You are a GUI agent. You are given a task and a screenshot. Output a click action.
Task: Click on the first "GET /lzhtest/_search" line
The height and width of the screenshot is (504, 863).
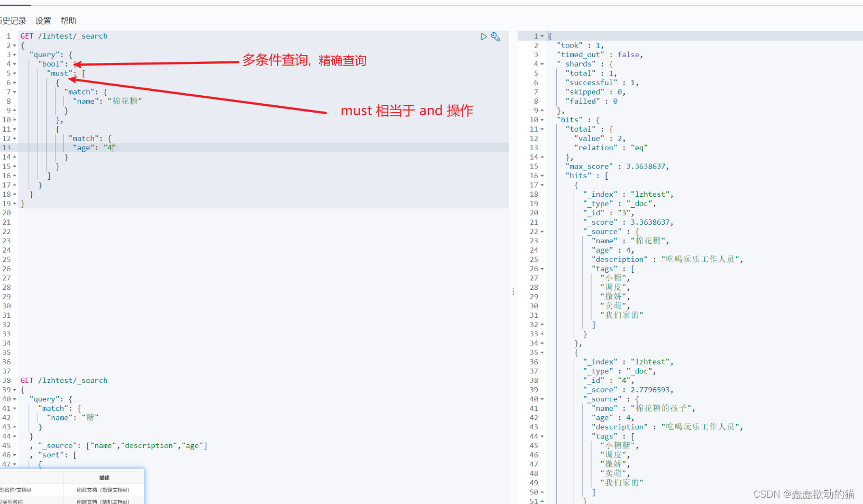64,36
